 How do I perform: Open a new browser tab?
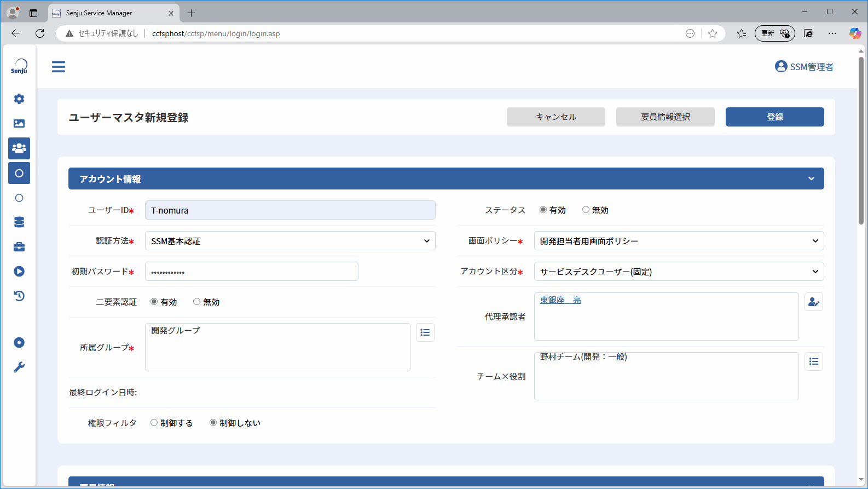[x=191, y=13]
